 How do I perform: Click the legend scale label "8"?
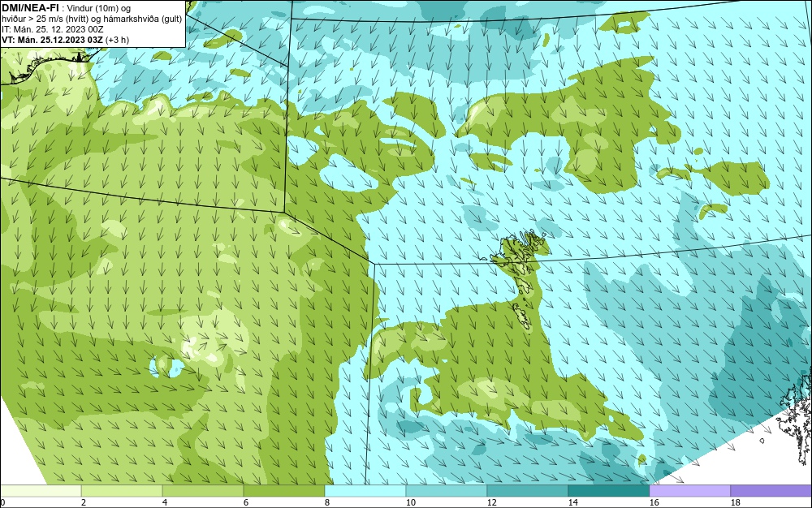point(326,502)
